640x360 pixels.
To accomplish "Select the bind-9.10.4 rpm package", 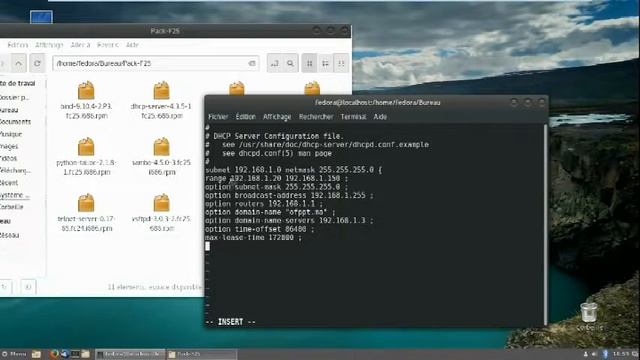I will [x=86, y=100].
